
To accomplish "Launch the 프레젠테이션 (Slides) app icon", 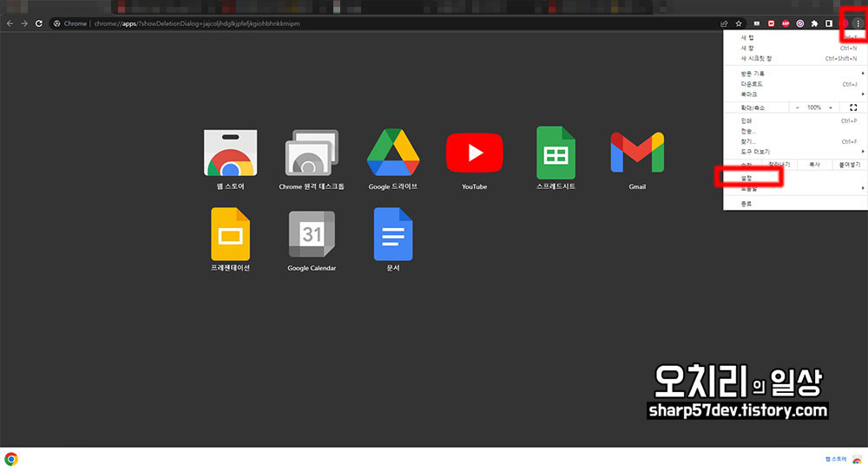I will coord(230,234).
